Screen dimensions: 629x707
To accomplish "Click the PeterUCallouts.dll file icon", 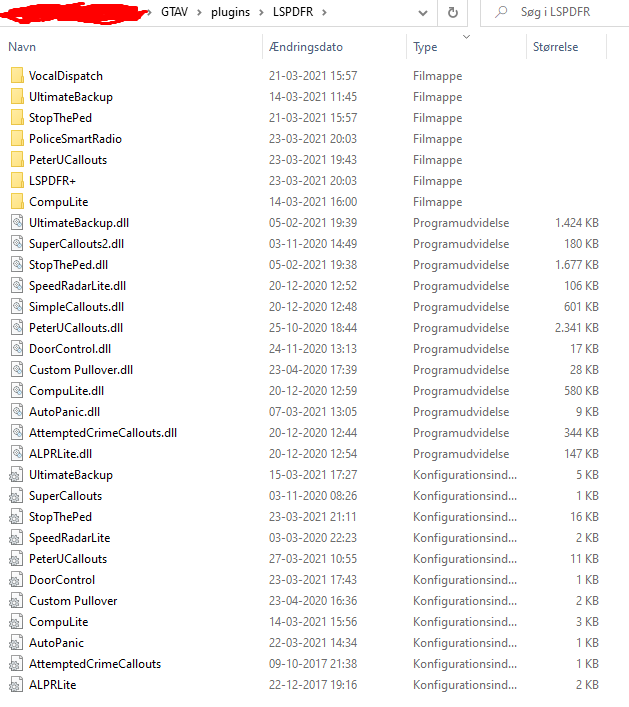I will click(17, 327).
